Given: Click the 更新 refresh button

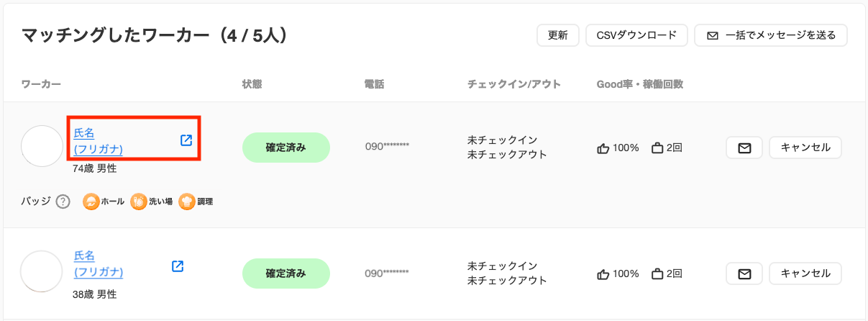Looking at the screenshot, I should click(558, 35).
